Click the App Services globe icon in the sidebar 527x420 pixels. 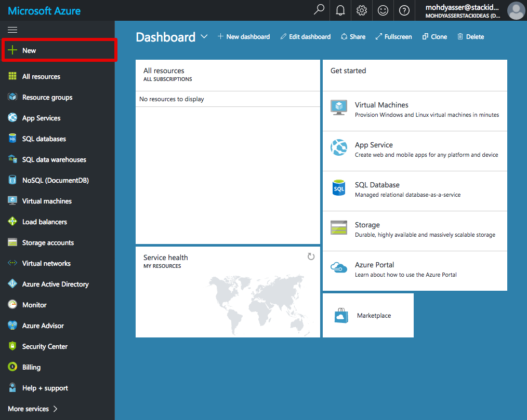pyautogui.click(x=12, y=118)
